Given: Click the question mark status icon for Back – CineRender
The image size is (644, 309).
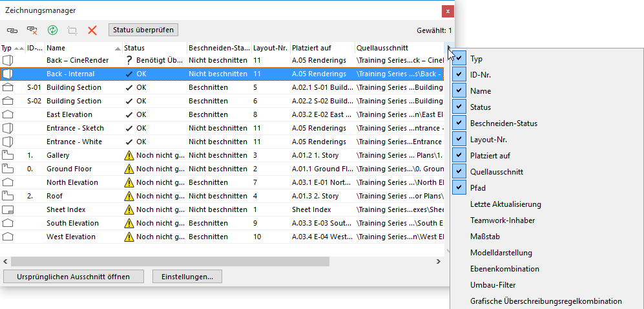Looking at the screenshot, I should [129, 60].
